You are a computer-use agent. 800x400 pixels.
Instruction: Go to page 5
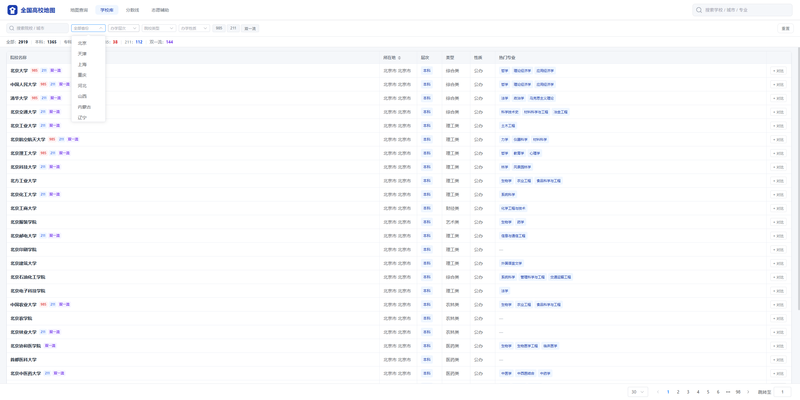[708, 392]
